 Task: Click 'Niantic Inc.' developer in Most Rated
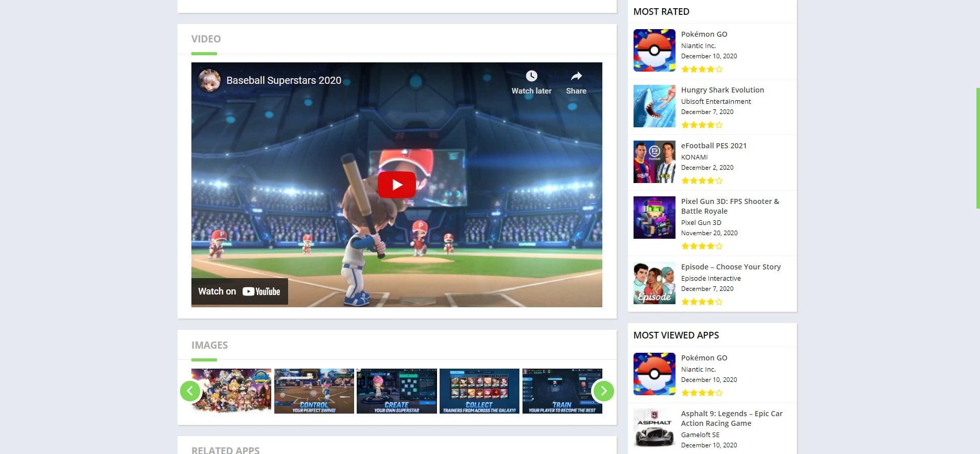click(x=699, y=46)
